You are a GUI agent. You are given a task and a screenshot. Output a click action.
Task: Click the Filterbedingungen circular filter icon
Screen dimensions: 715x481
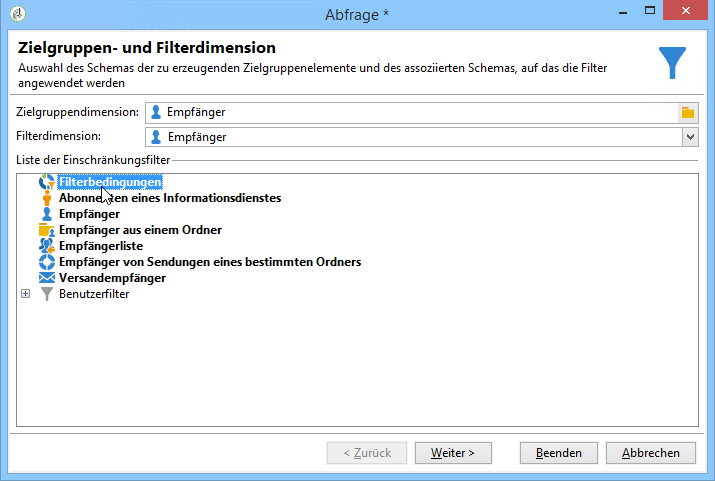click(47, 182)
